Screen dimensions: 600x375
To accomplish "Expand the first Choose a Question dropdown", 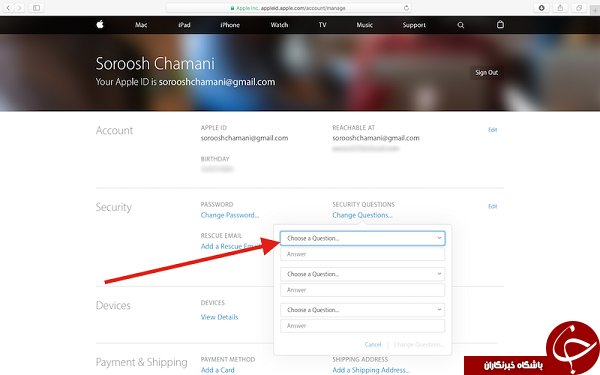I will coord(362,238).
